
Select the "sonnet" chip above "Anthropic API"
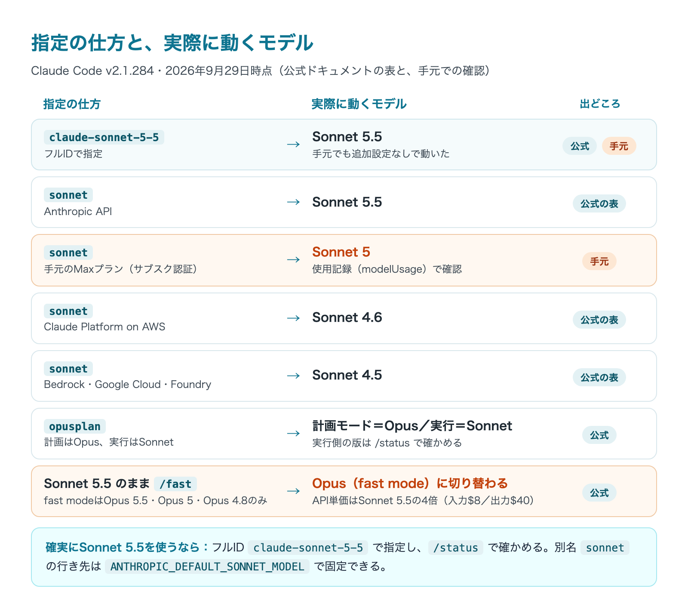point(68,195)
